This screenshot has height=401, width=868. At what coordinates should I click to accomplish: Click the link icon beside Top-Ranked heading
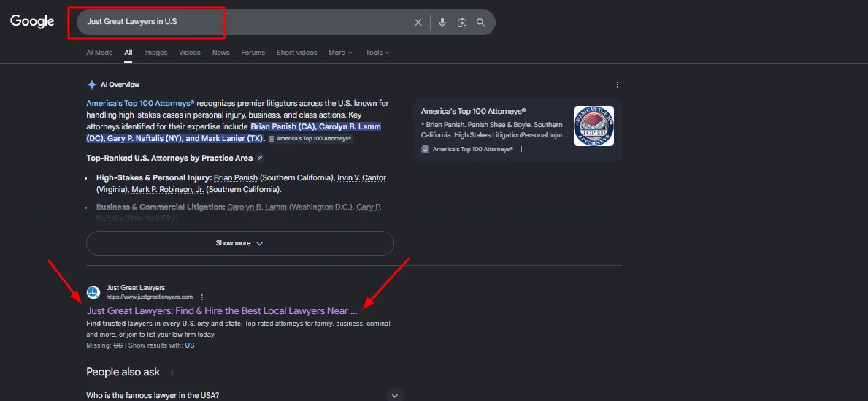pos(261,158)
